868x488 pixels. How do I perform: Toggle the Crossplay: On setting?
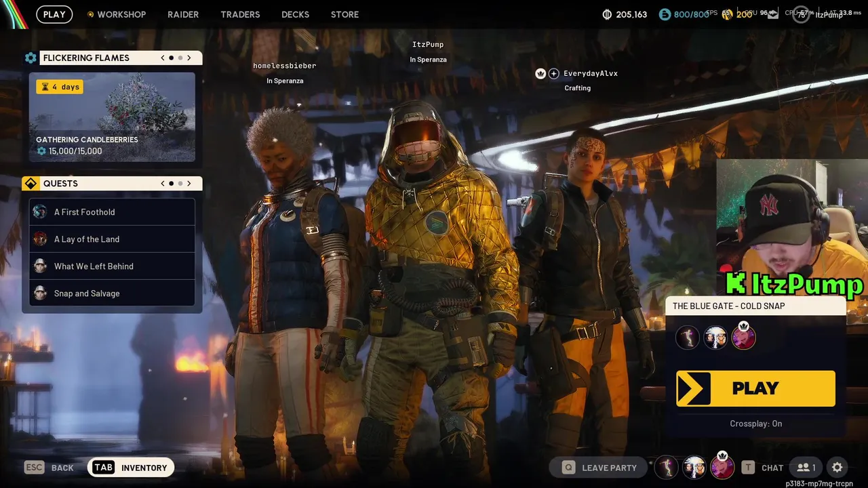(755, 424)
